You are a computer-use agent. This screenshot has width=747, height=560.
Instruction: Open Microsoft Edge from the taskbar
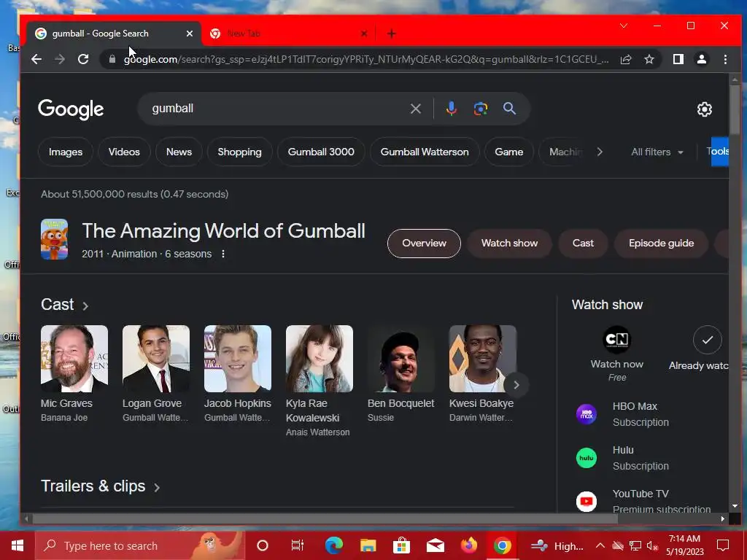pos(334,545)
